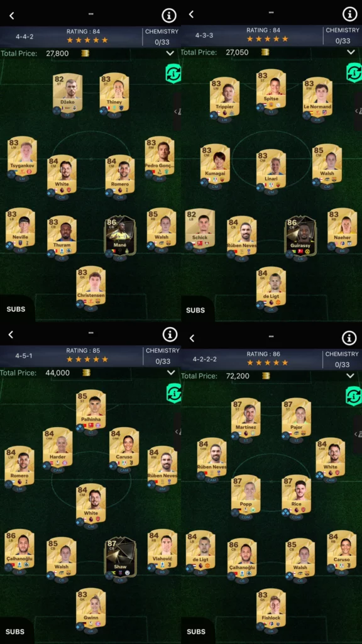The height and width of the screenshot is (644, 362).
Task: Open the info icon in the 4-3-3 squad
Action: 349,14
